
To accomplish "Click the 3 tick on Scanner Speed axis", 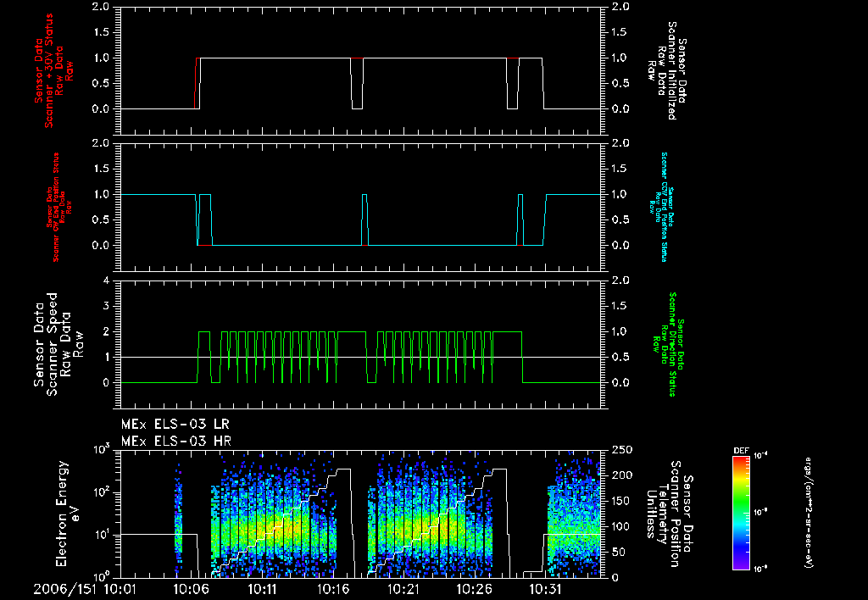I will click(106, 306).
